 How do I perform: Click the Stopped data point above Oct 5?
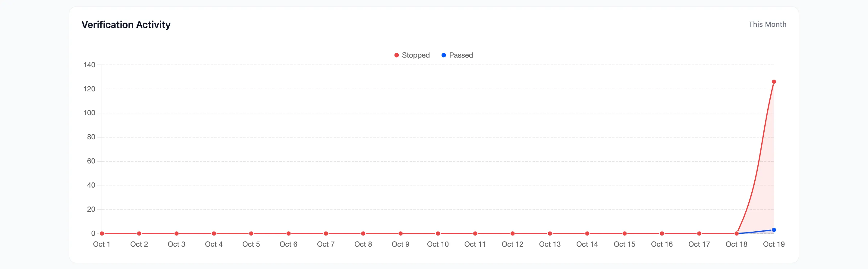pos(251,233)
